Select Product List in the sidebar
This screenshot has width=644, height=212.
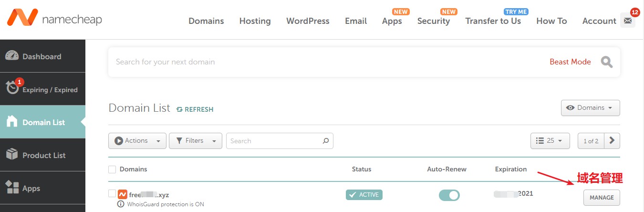pos(42,155)
